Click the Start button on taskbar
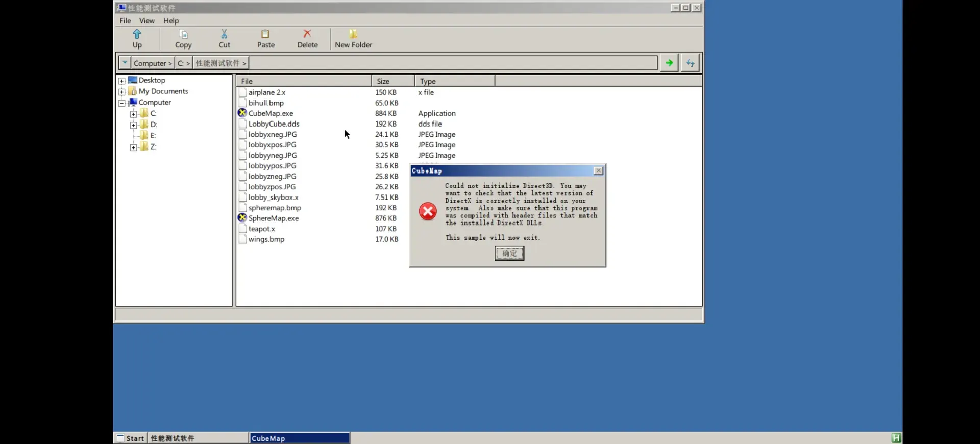Image resolution: width=980 pixels, height=444 pixels. pos(130,438)
